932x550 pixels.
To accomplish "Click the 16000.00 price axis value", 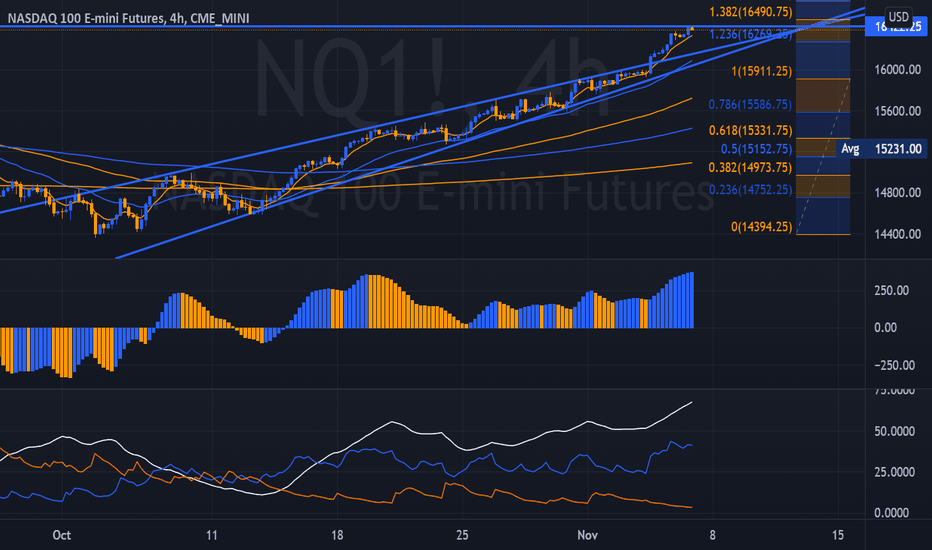I will coord(898,70).
